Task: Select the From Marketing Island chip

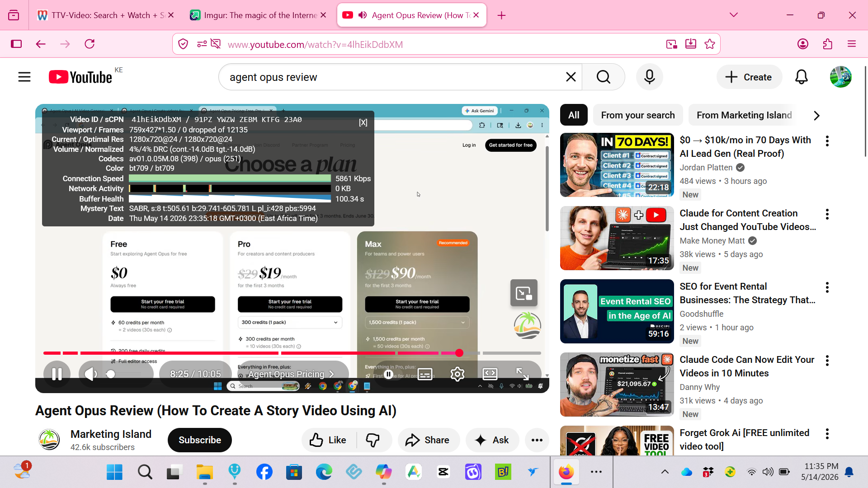Action: tap(744, 115)
